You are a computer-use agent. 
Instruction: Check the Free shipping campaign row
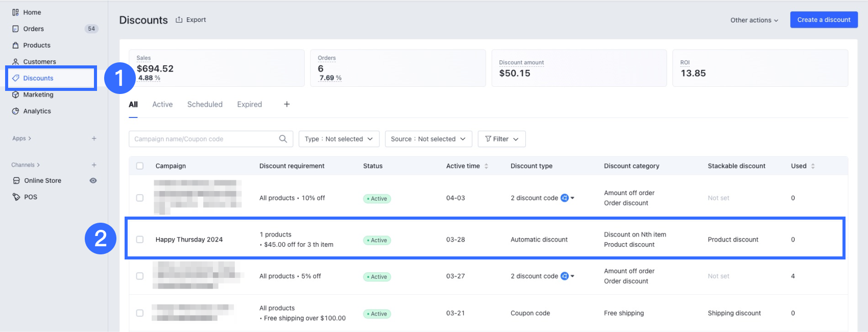[x=140, y=313]
